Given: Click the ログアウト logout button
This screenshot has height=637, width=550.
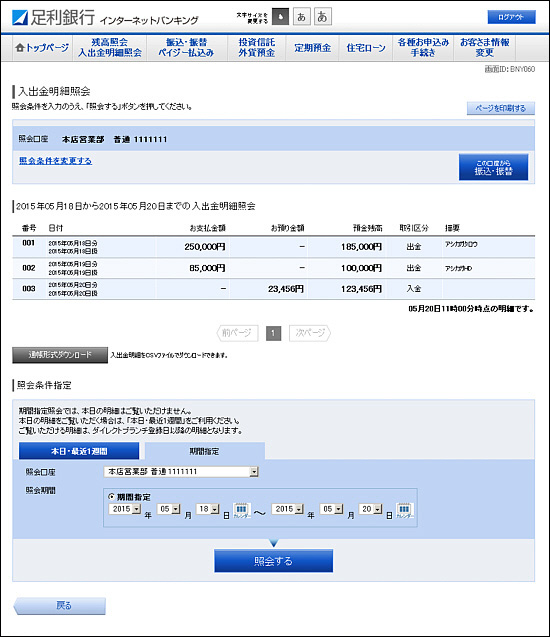Looking at the screenshot, I should click(x=511, y=17).
